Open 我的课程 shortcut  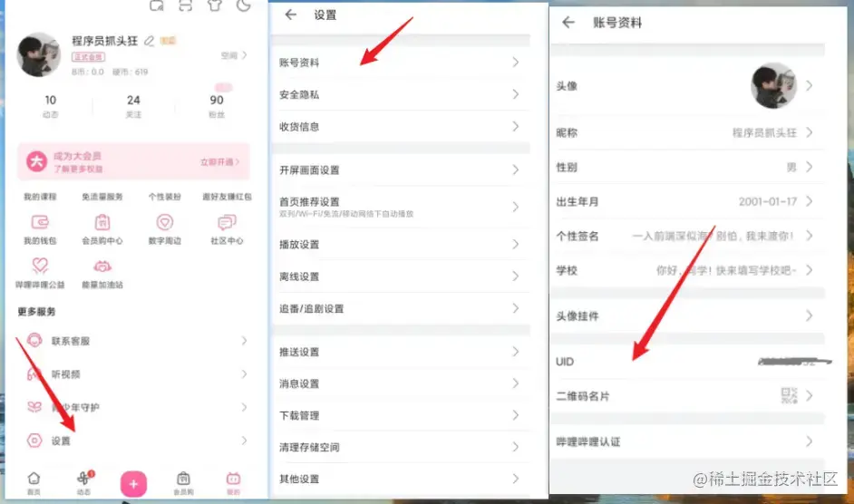[40, 197]
